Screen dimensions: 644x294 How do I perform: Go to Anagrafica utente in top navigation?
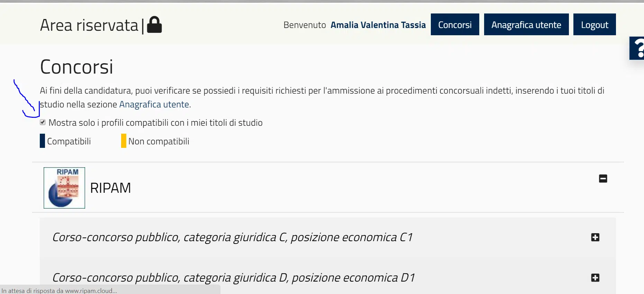[x=526, y=25]
